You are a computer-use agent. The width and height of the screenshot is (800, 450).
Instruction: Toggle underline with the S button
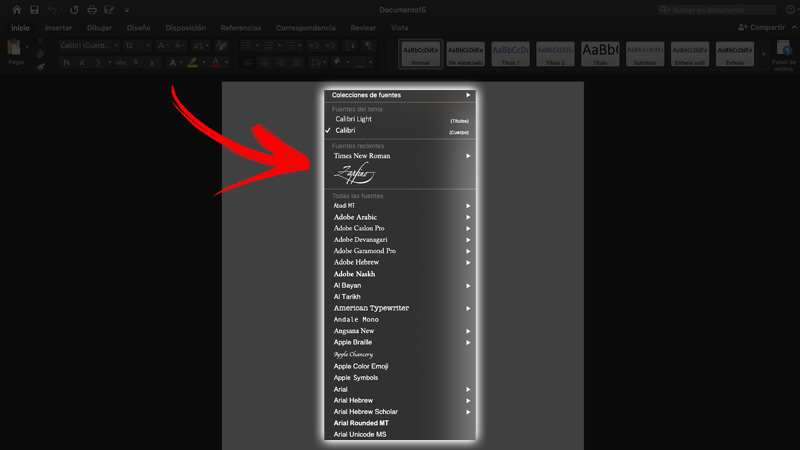(98, 62)
